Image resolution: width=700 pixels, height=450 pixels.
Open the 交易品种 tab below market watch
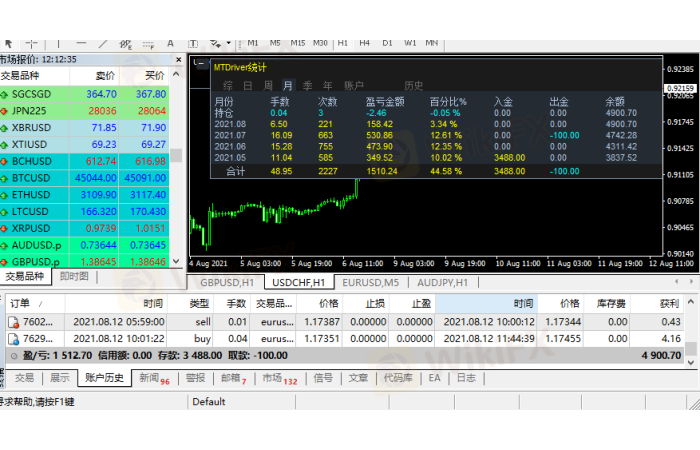tap(25, 276)
